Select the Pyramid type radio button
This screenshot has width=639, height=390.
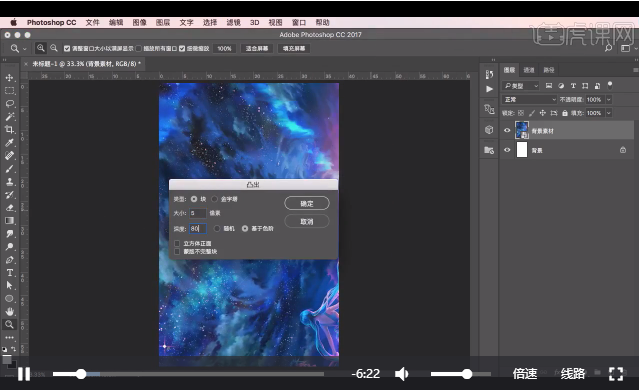(214, 199)
